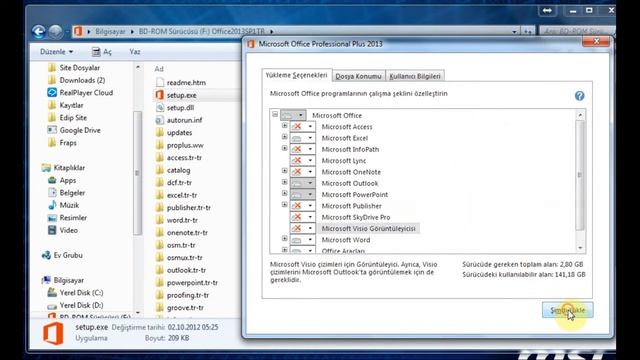Click scroll up arrow in feature list
Viewport: 640px width, 360px height.
(580, 115)
